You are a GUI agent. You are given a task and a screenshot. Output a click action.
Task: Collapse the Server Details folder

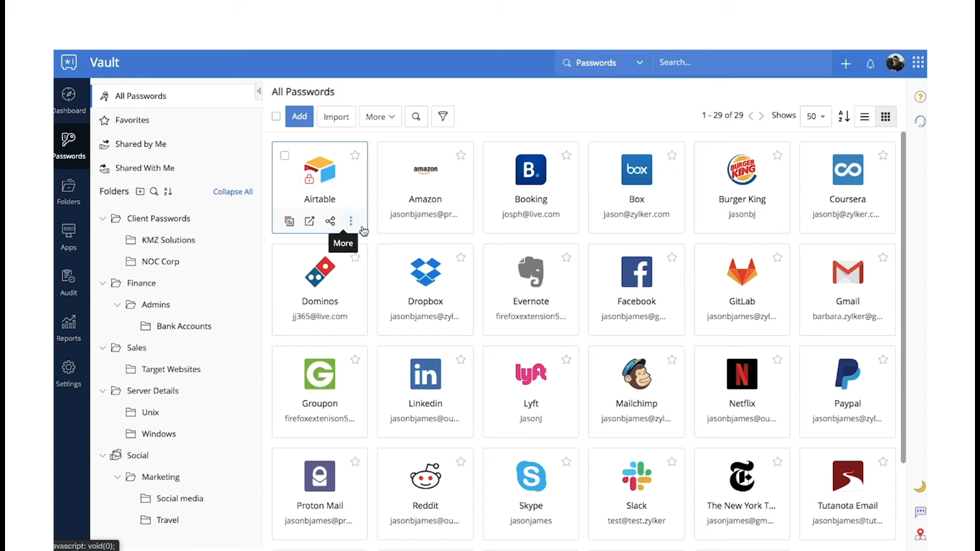tap(103, 390)
